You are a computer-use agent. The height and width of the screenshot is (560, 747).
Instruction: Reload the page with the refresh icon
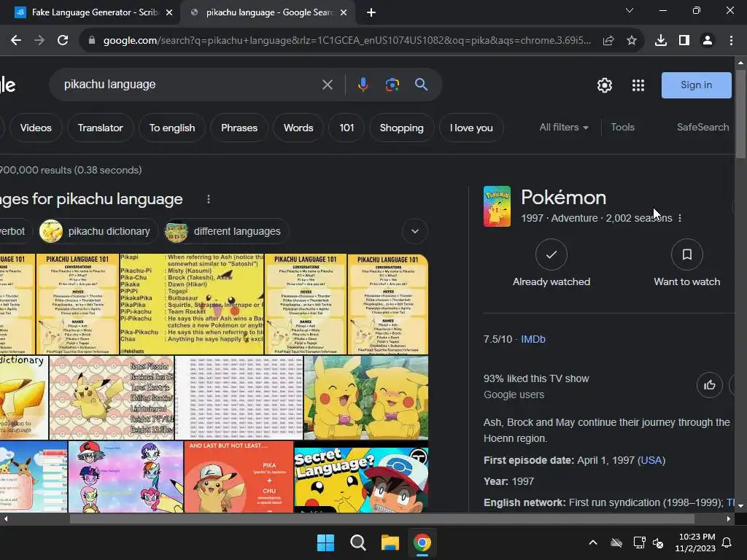coord(63,41)
